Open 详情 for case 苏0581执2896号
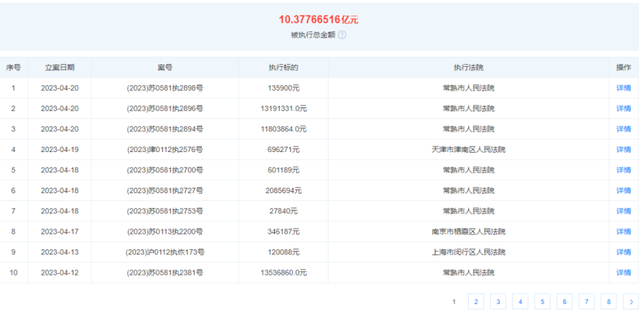The width and height of the screenshot is (644, 313). pos(623,108)
